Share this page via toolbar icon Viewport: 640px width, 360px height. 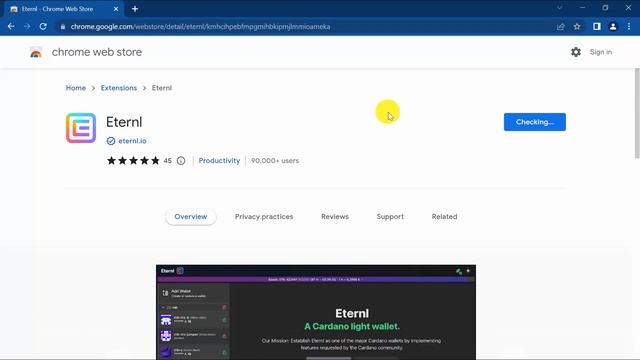point(560,27)
